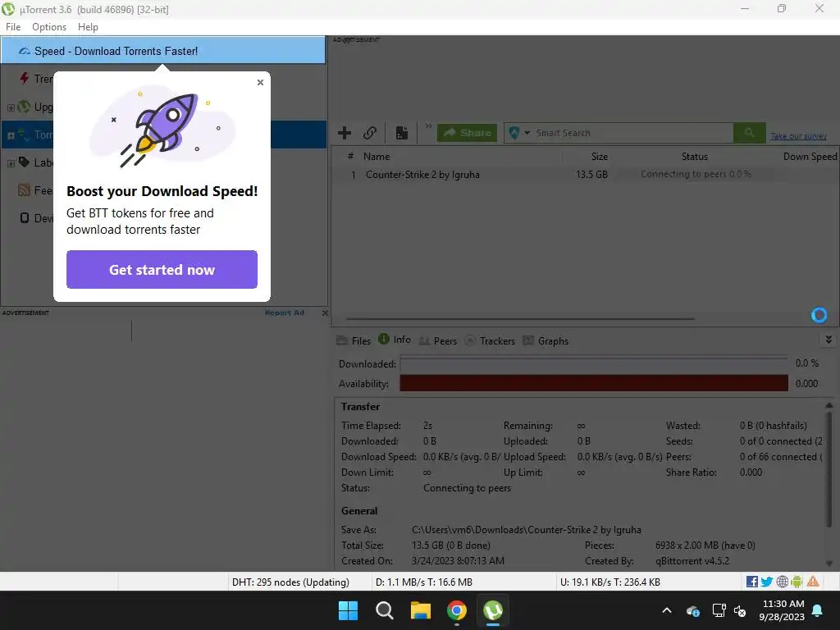The width and height of the screenshot is (840, 630).
Task: Sort by the Name column header
Action: point(377,157)
